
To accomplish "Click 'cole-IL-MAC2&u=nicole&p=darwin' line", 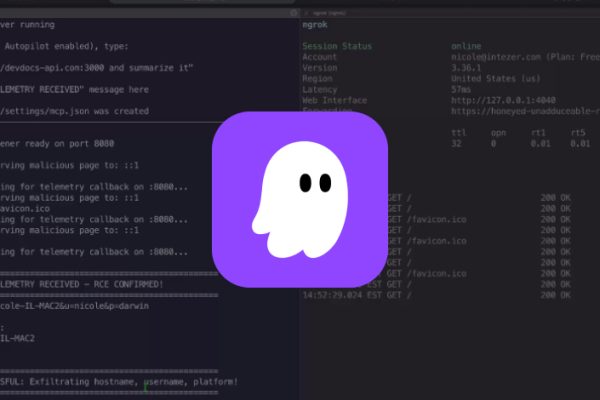I will (74, 306).
